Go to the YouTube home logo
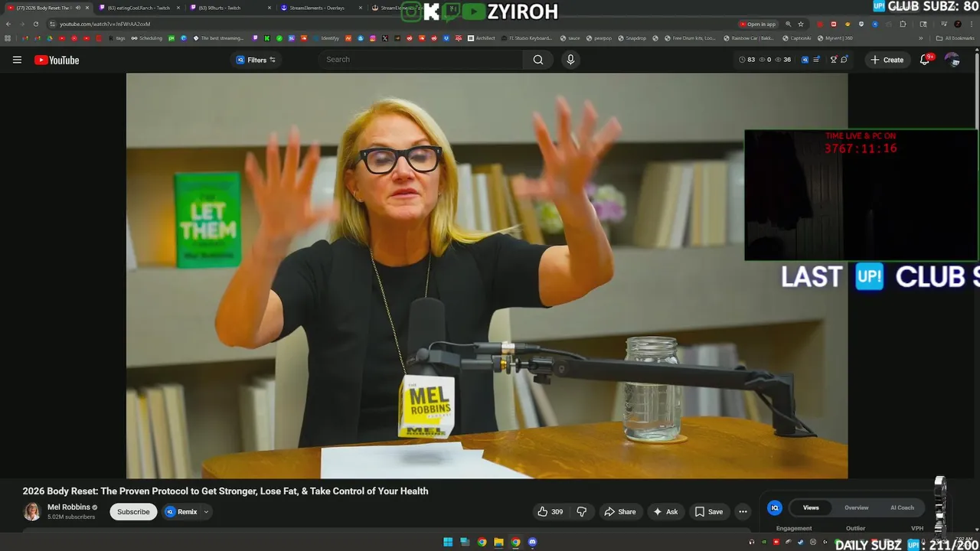980x551 pixels. pos(57,60)
